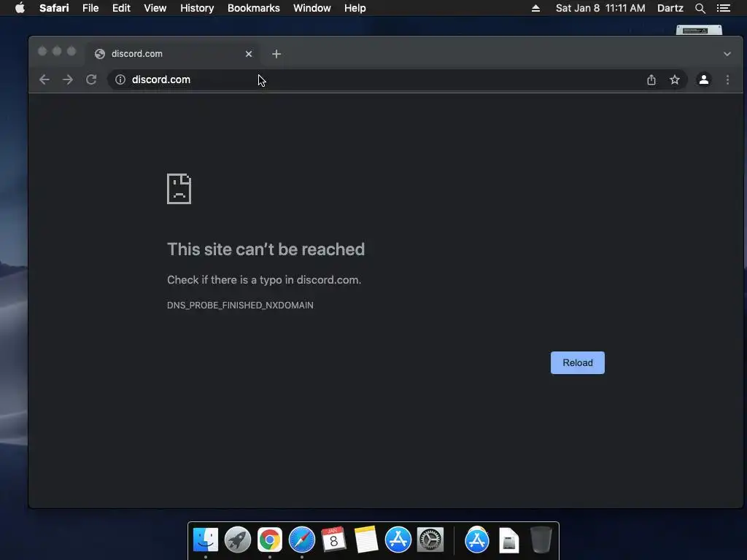Viewport: 747px width, 560px height.
Task: Open the notification center list icon
Action: pyautogui.click(x=723, y=8)
